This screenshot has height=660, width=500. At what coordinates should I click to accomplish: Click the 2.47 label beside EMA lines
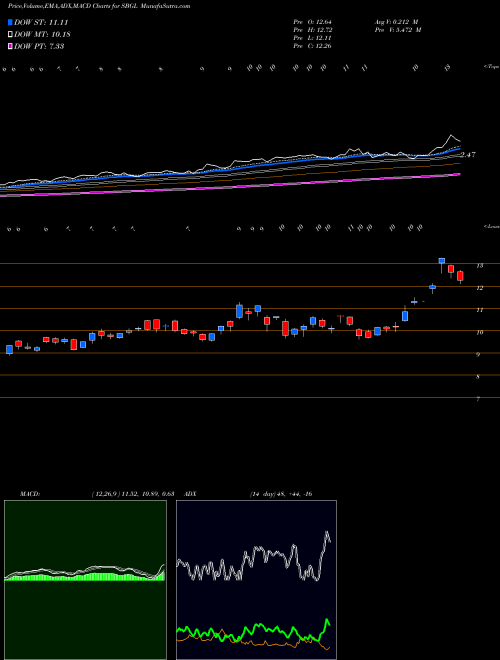point(468,155)
